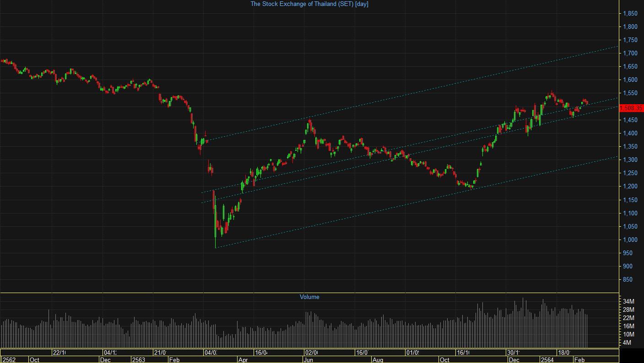This screenshot has width=644, height=363.
Task: Select the 850 price axis label
Action: (x=628, y=280)
